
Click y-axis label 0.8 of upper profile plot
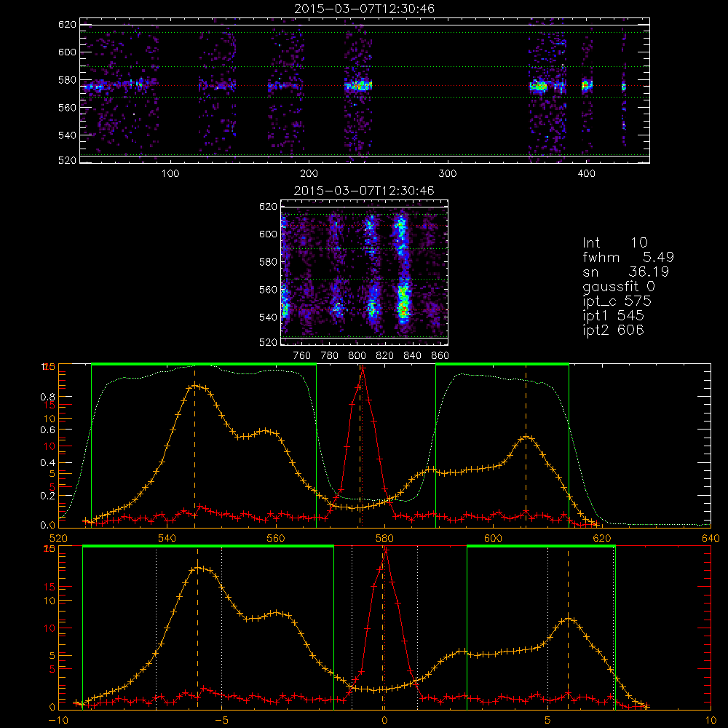click(48, 397)
